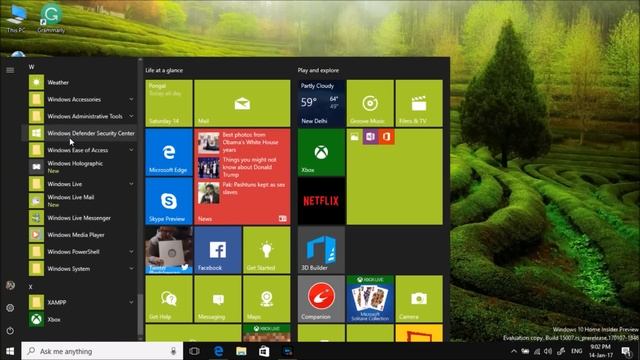Image resolution: width=640 pixels, height=360 pixels.
Task: Open volume control in system tray
Action: [x=548, y=351]
